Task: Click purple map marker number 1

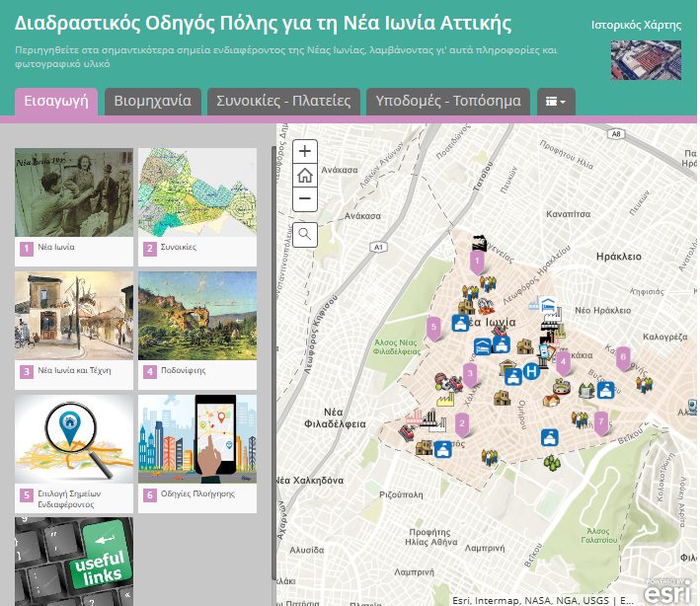Action: coord(477,262)
